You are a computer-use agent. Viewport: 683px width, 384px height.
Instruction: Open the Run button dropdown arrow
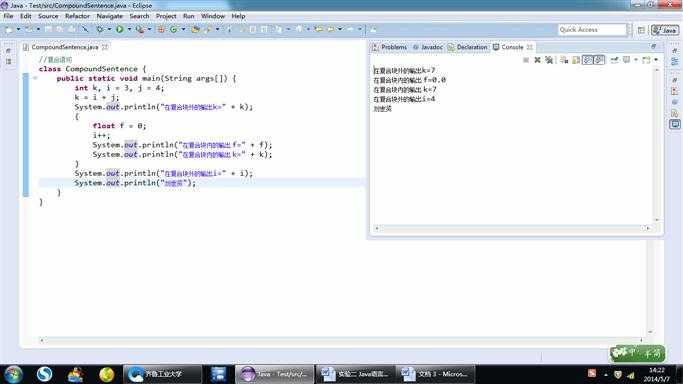click(129, 29)
